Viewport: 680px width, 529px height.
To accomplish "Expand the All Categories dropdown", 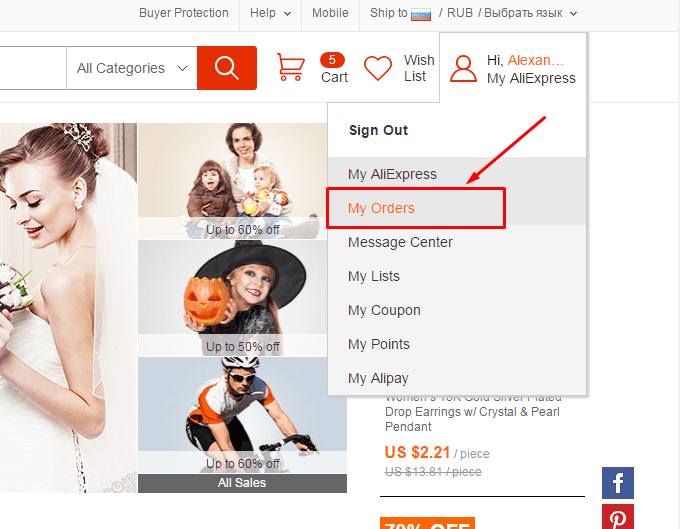I will click(132, 68).
